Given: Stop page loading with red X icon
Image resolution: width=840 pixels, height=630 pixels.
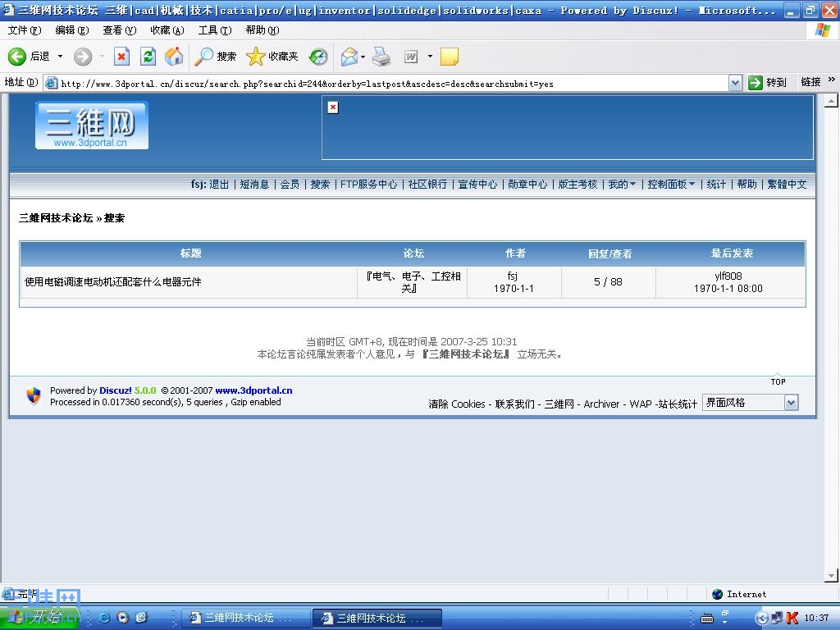Looking at the screenshot, I should click(122, 57).
